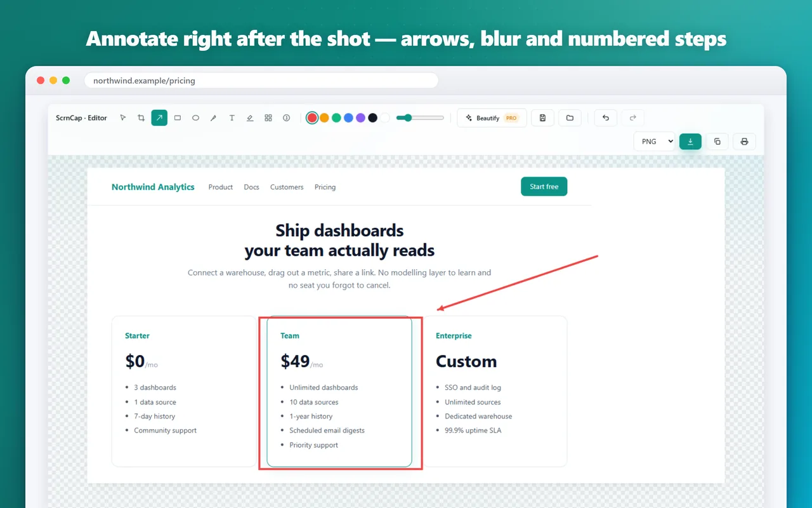Select the numbered step tool

coord(287,117)
